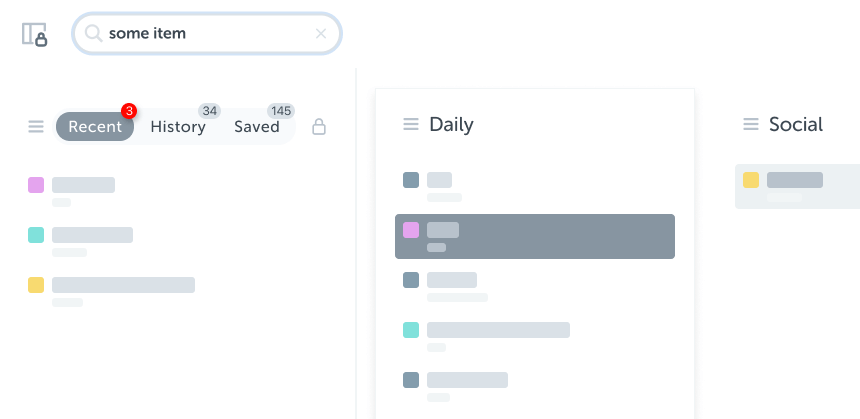
Task: Focus the "some item" search field
Action: (200, 34)
